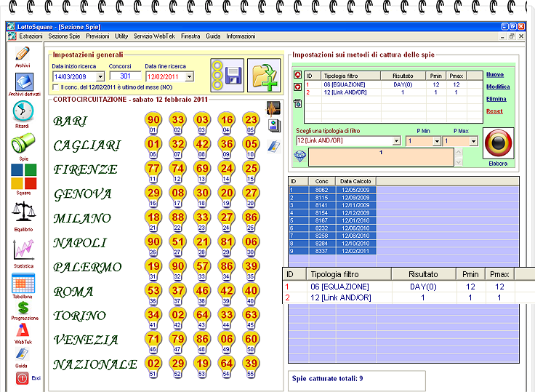The image size is (535, 392).
Task: Open the P Max dropdown
Action: coord(473,141)
